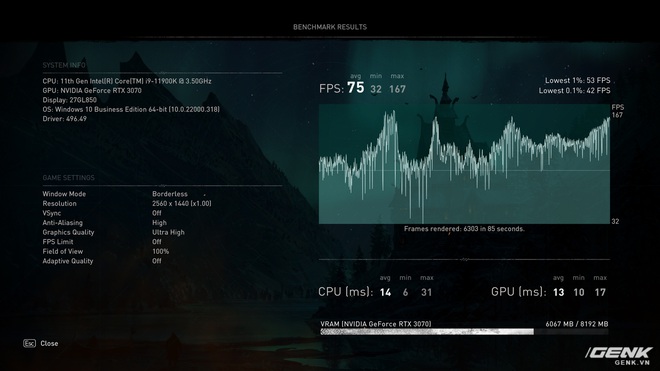Click the Benchmark Results title
The width and height of the screenshot is (660, 371).
330,27
